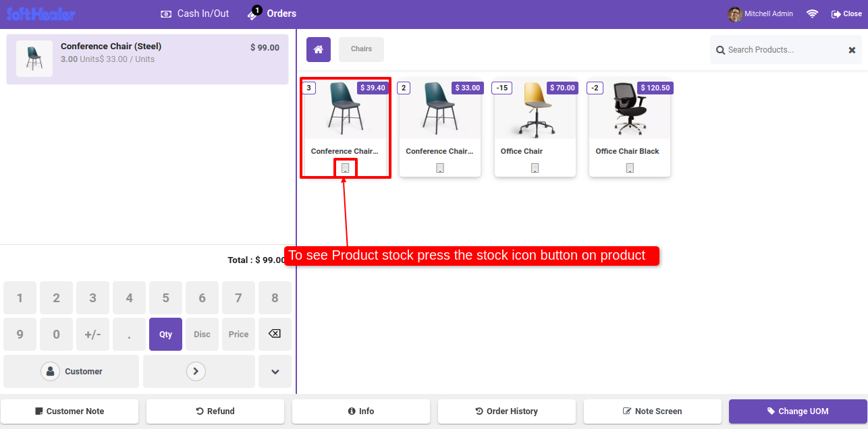Viewport: 868px width, 429px height.
Task: Click the $ 70.00 price tag
Action: 563,88
